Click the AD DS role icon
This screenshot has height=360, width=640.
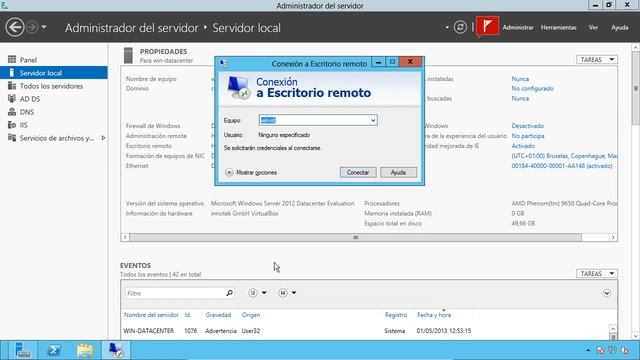click(x=12, y=99)
